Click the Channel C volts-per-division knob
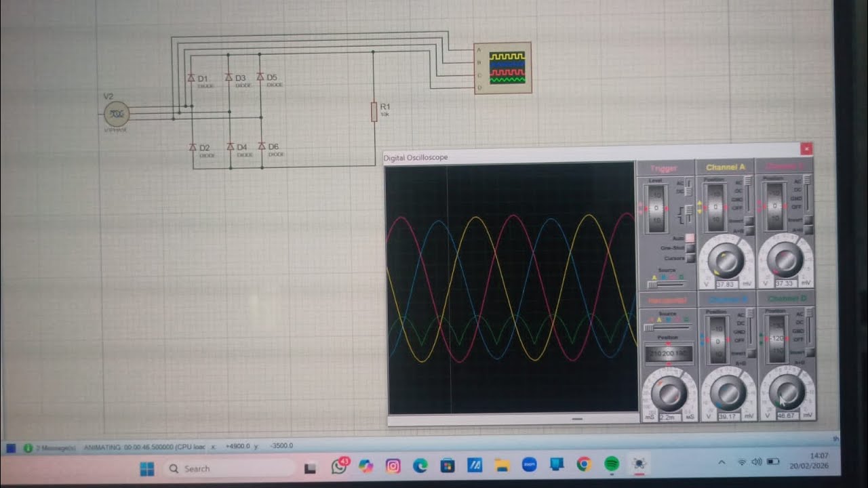Screen dimensions: 868x488 coord(787,260)
